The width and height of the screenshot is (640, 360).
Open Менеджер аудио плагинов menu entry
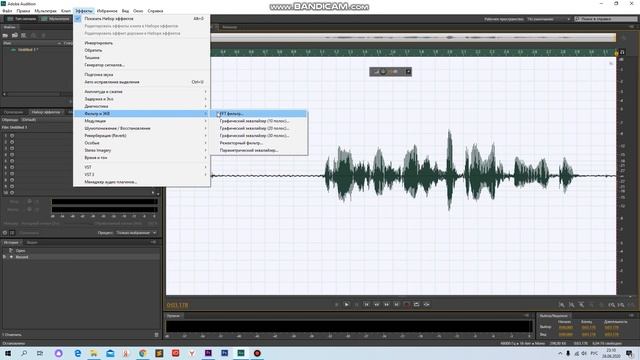(142, 182)
